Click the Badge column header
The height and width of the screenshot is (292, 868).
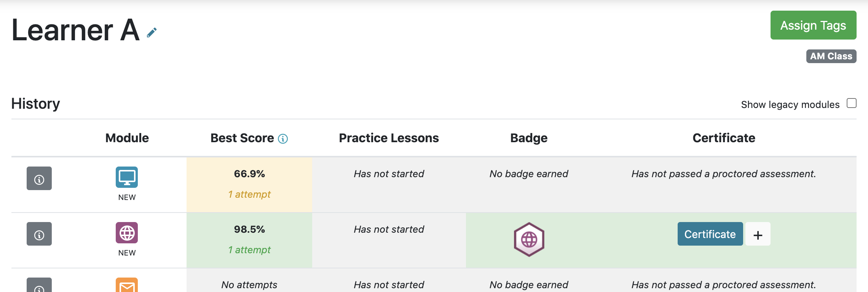529,138
